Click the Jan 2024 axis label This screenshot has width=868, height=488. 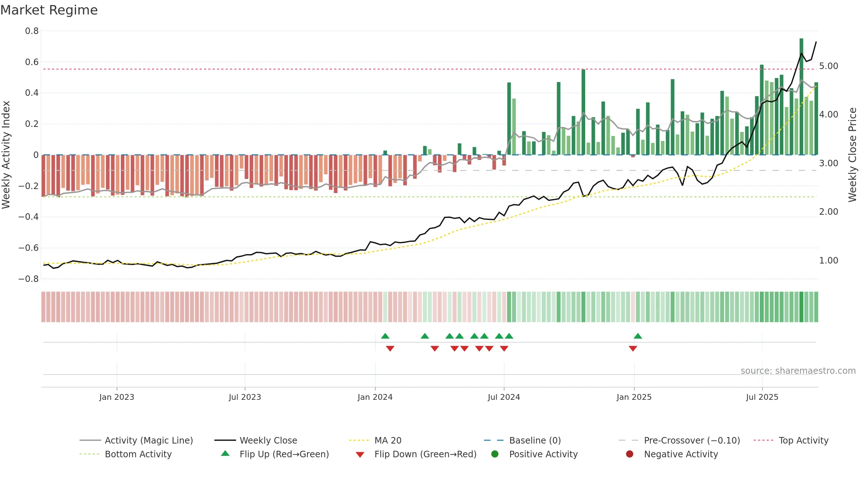pos(375,397)
